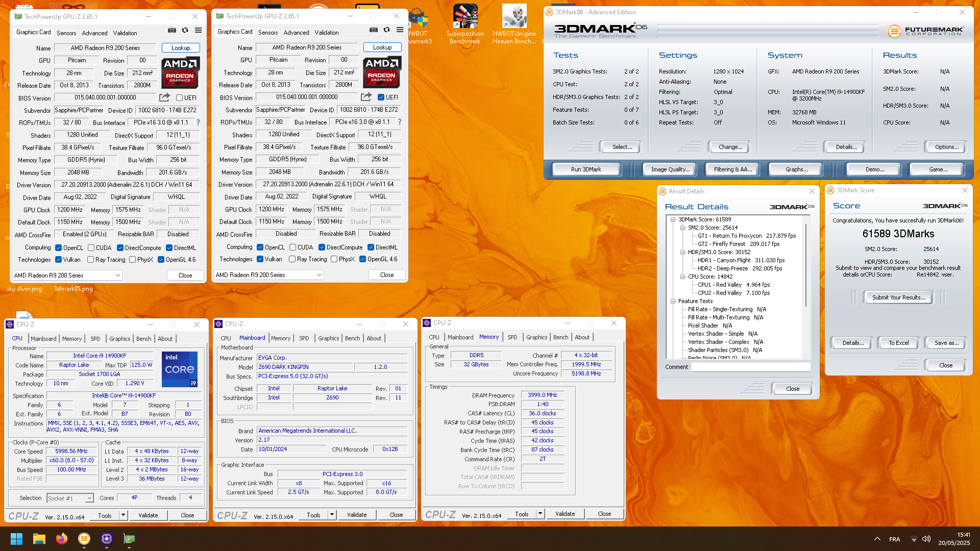This screenshot has width=980, height=551.
Task: Open GPU selector dropdown in left GPU-Z
Action: point(67,275)
